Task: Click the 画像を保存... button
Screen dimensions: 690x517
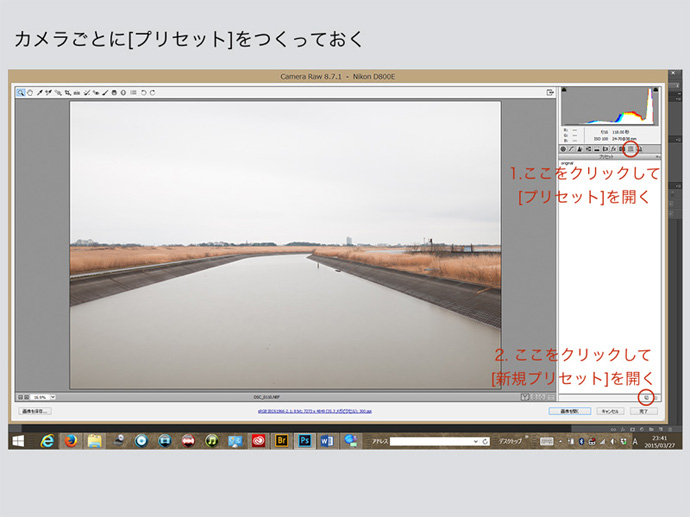Action: pos(35,411)
